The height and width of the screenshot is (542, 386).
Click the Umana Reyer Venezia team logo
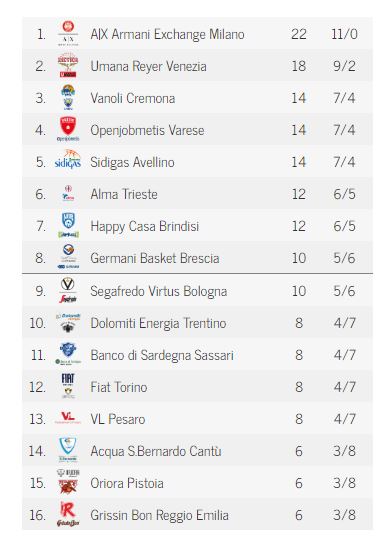[68, 65]
